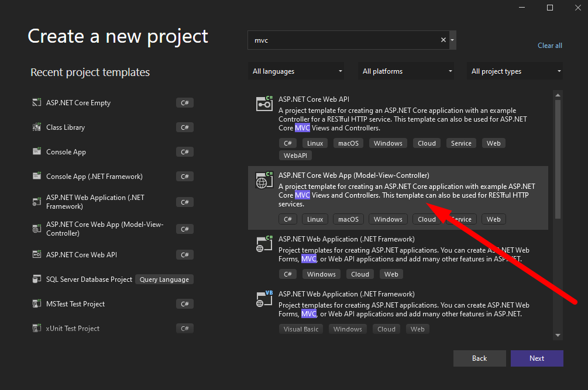Click the Clear all link
588x390 pixels.
549,46
